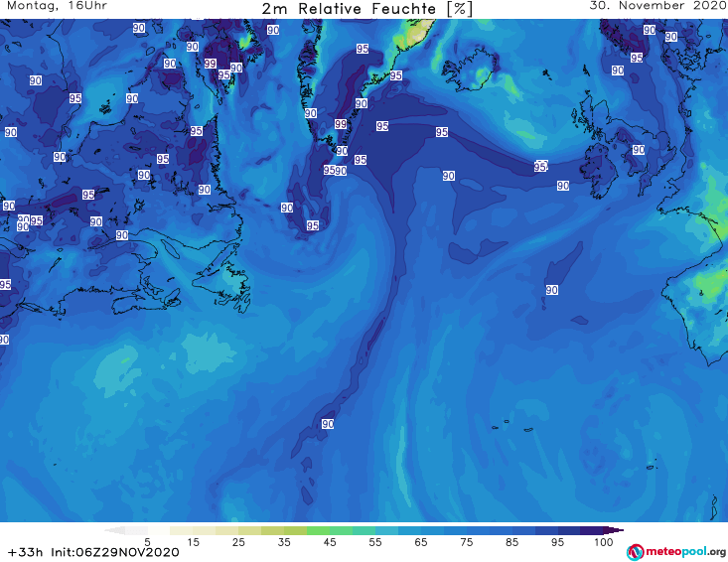Click the pale arrow tip left of the legend
This screenshot has width=728, height=562.
(x=114, y=530)
